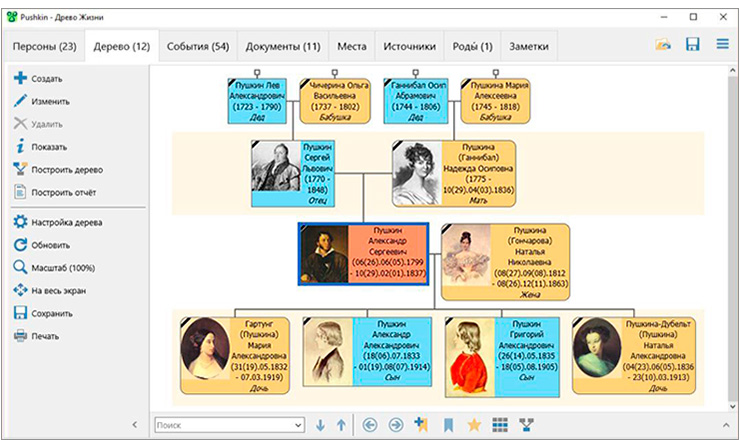Click the search down arrow icon
Screen dimensions: 740x448
(320, 425)
